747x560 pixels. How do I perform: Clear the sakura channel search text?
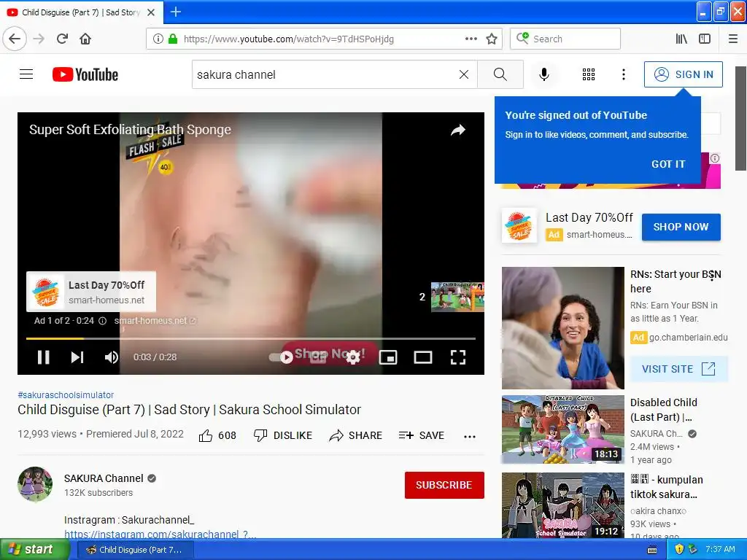[463, 74]
